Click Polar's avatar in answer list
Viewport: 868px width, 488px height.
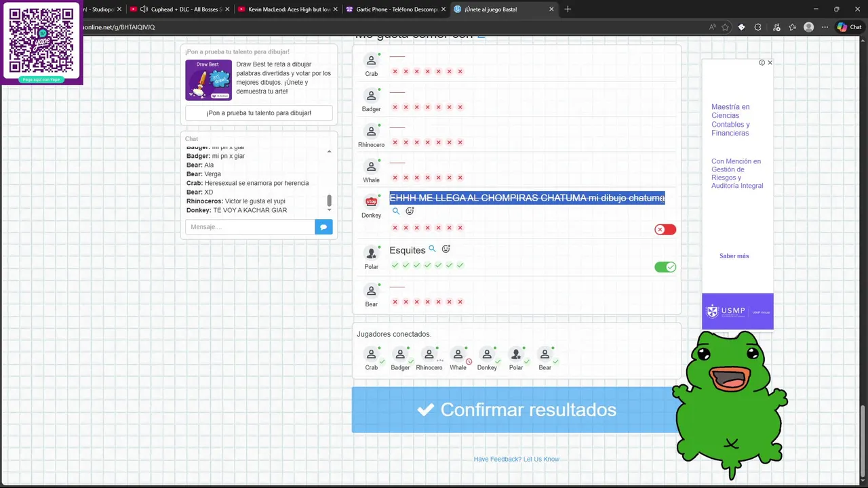coord(371,253)
